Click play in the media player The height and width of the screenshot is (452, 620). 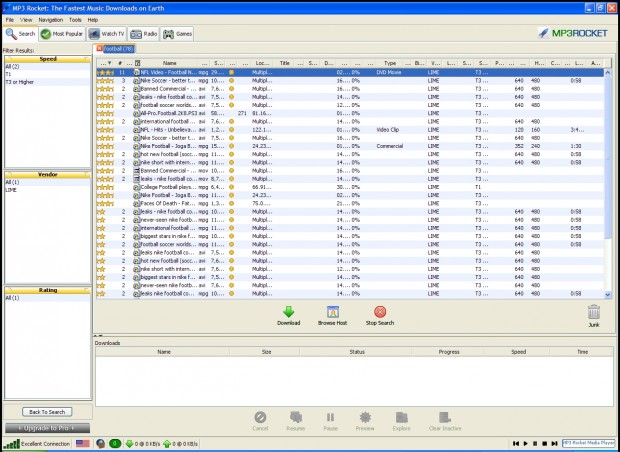[525, 444]
